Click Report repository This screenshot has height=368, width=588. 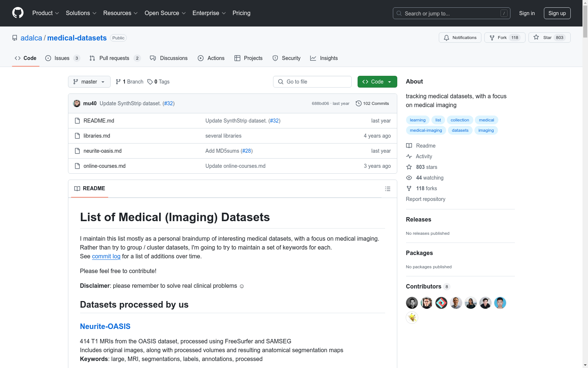point(426,199)
